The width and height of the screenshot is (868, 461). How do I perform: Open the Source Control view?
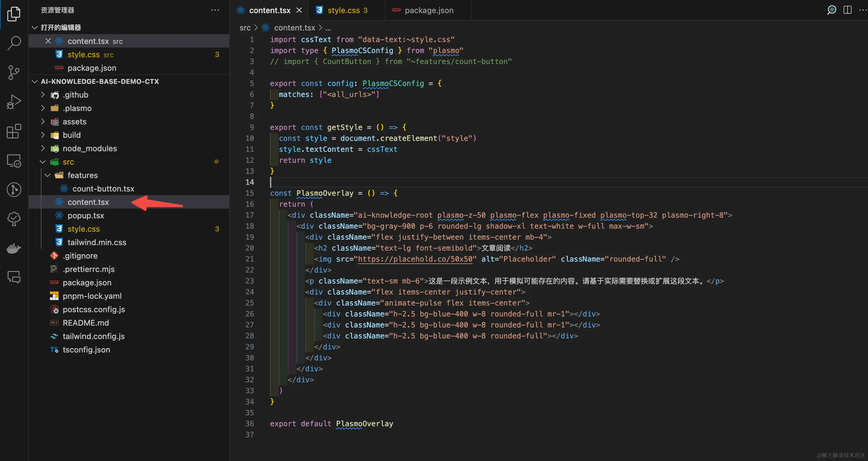14,72
